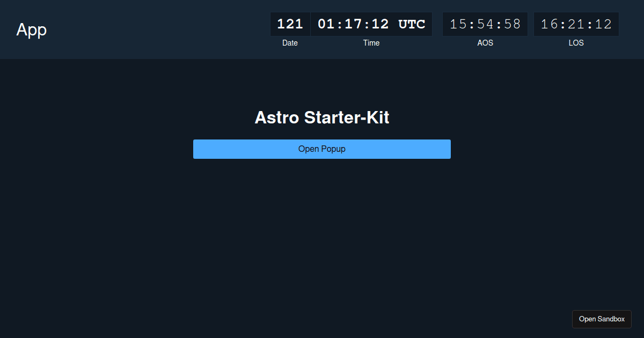Click the UTC time display
Image resolution: width=644 pixels, height=338 pixels.
tap(371, 24)
